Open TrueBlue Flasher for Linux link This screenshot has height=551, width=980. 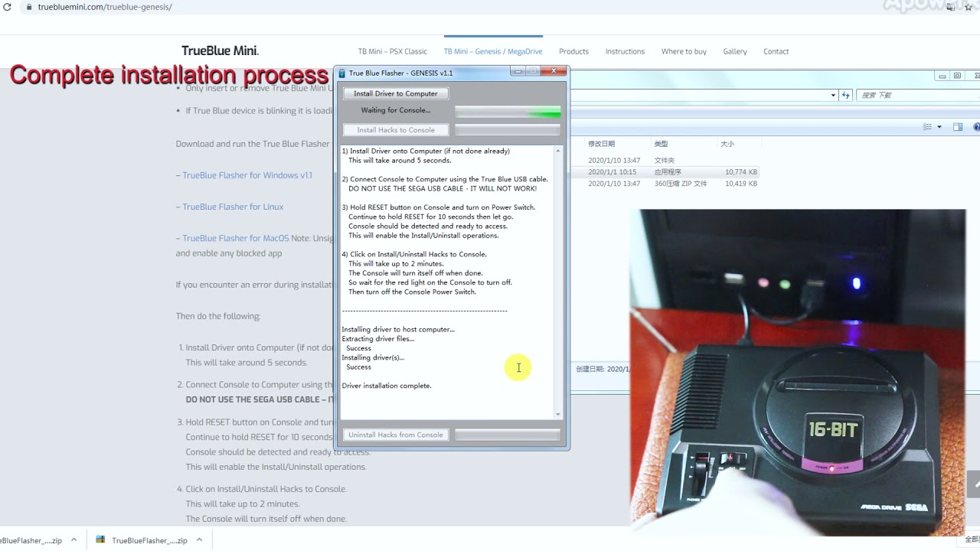pos(233,207)
